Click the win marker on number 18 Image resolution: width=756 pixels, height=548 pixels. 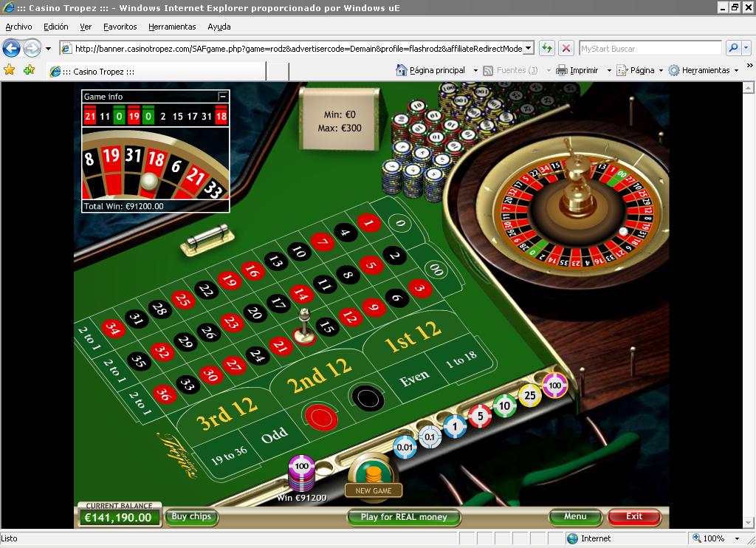tap(304, 326)
